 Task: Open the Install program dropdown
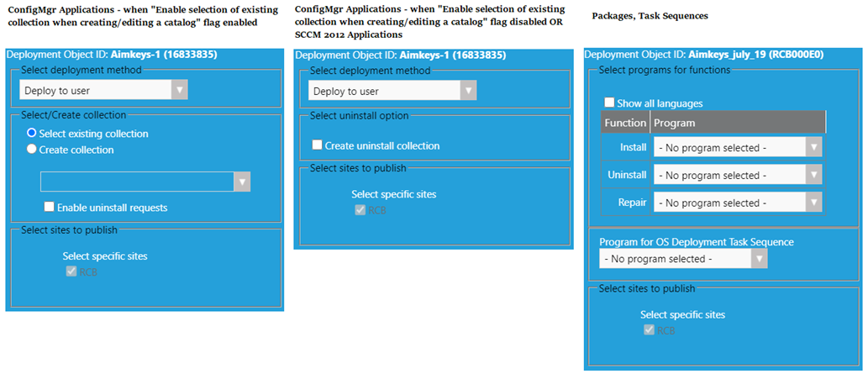point(738,148)
